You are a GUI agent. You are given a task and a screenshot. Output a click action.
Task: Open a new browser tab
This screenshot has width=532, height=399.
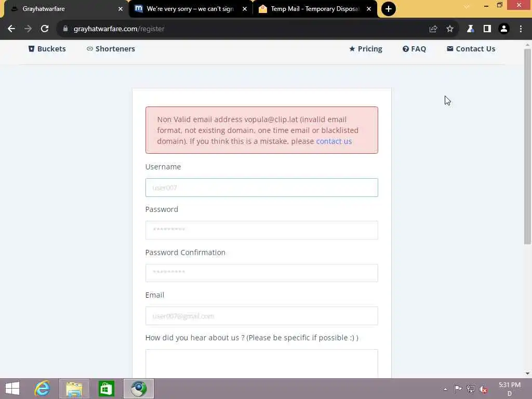[389, 9]
